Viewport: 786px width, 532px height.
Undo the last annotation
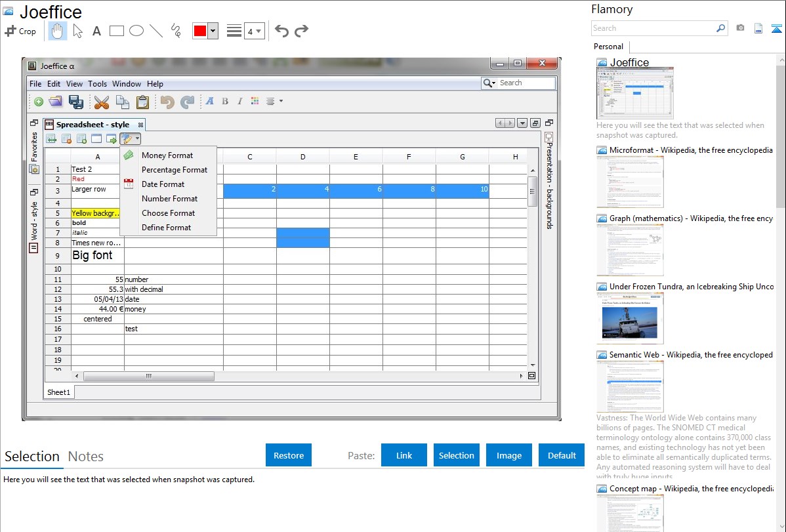coord(281,31)
